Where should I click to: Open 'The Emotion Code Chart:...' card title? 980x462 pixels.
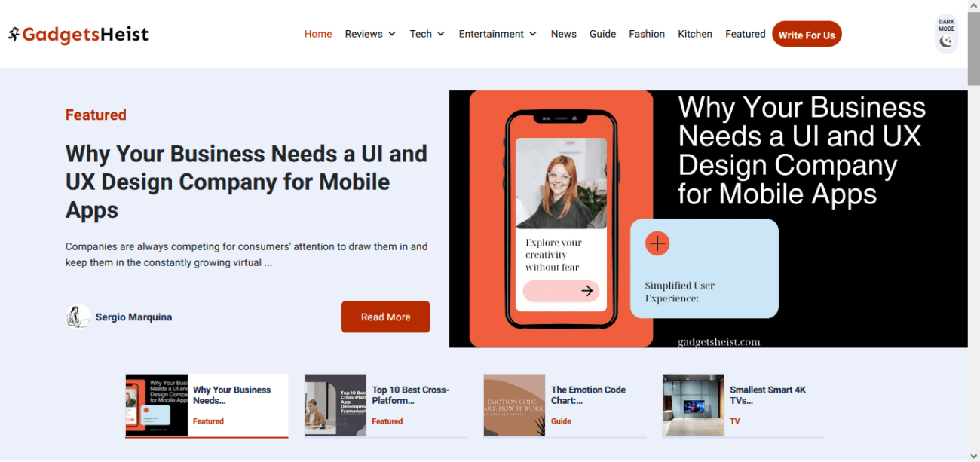click(588, 395)
